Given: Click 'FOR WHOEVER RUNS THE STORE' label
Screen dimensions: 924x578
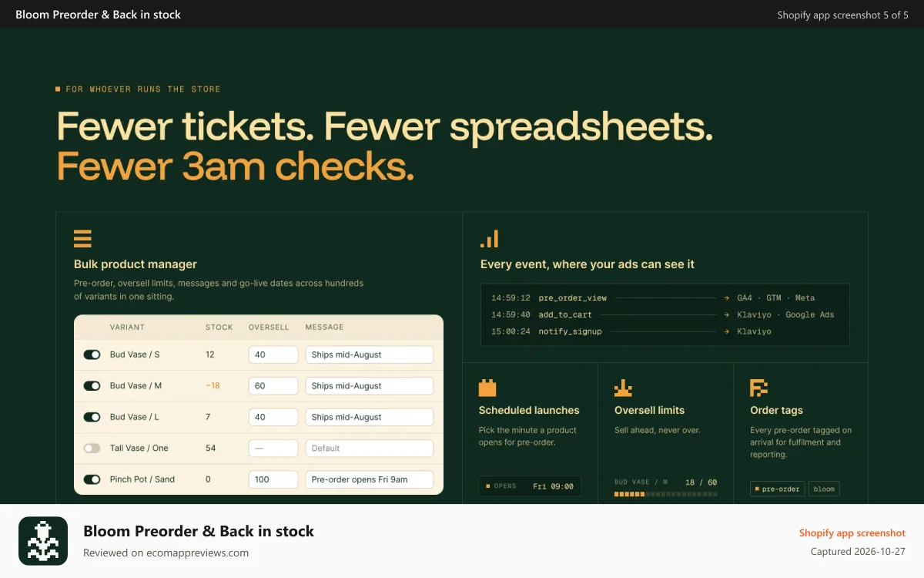Looking at the screenshot, I should coord(143,89).
